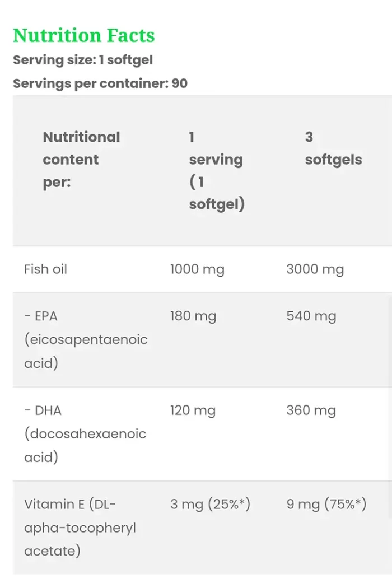Click the '9 mg (75%*)' Vitamin E value

(x=326, y=505)
